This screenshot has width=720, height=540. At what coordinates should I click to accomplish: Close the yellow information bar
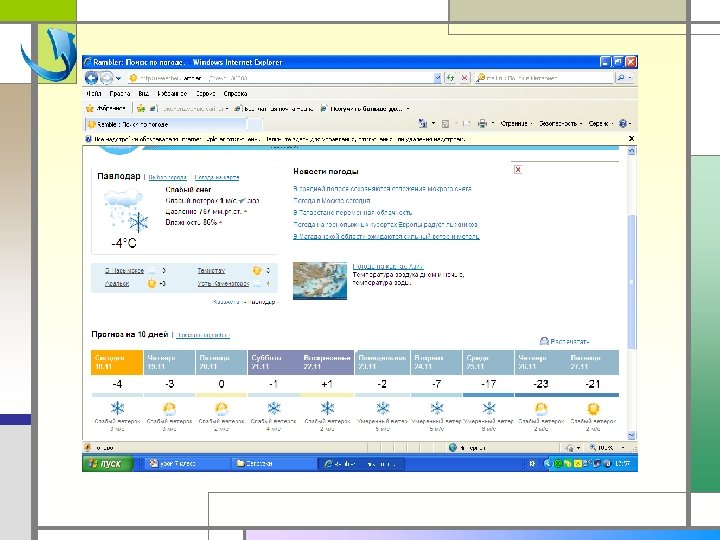pos(631,139)
